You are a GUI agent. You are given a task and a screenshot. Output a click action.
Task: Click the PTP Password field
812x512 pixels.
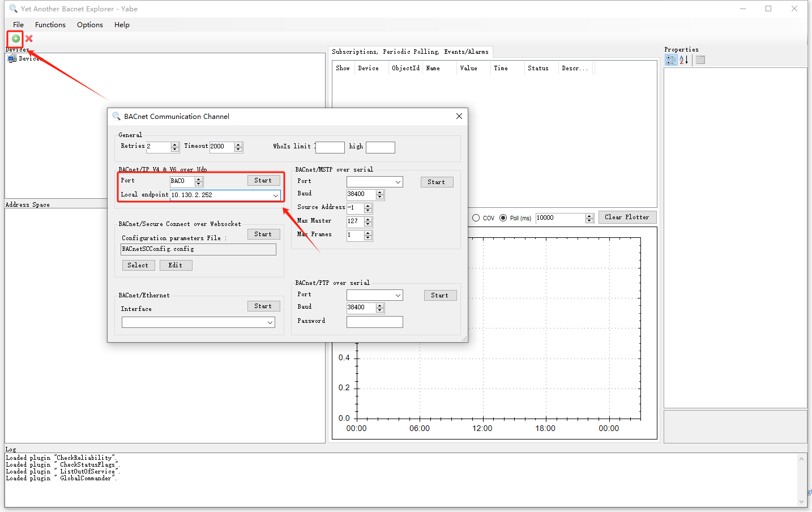(x=375, y=322)
